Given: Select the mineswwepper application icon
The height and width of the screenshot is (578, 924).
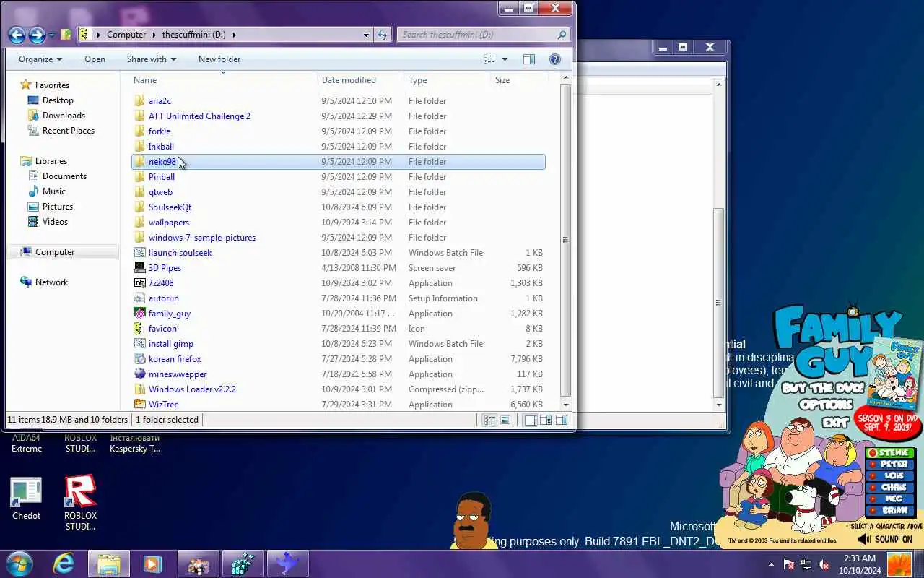Looking at the screenshot, I should click(140, 374).
